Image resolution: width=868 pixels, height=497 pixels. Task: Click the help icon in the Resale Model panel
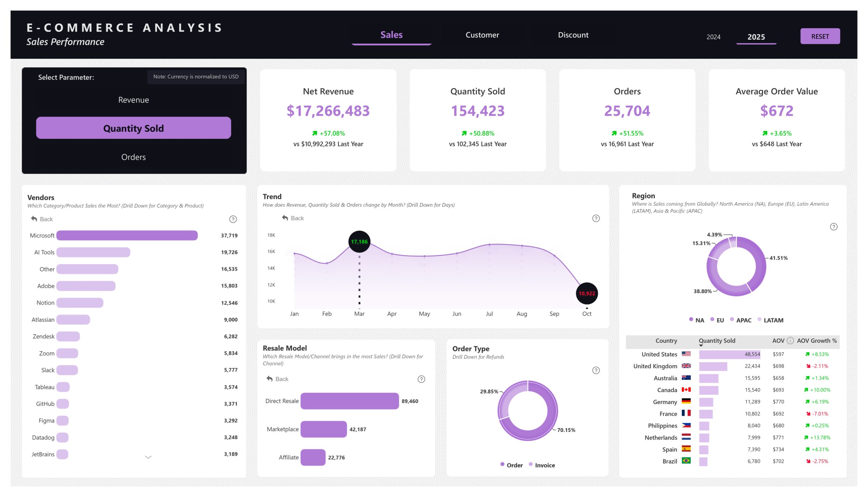tap(421, 379)
